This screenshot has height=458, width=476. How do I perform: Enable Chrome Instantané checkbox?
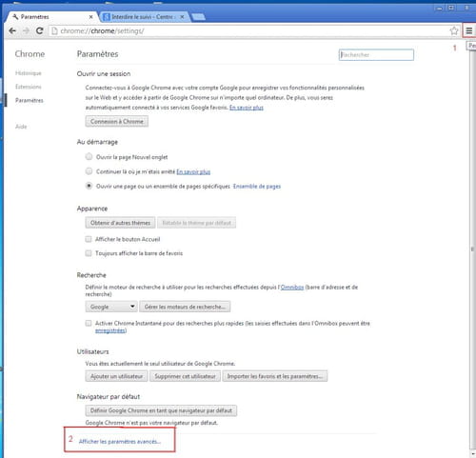point(89,323)
